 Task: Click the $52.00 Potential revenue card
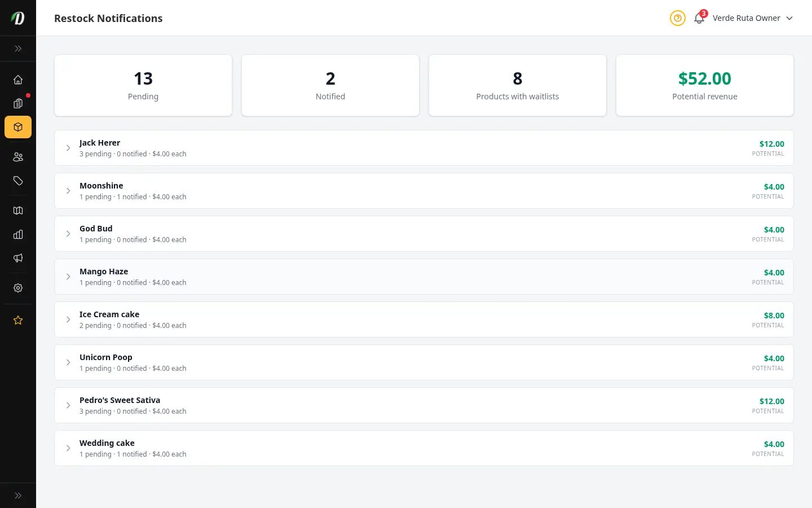click(705, 85)
